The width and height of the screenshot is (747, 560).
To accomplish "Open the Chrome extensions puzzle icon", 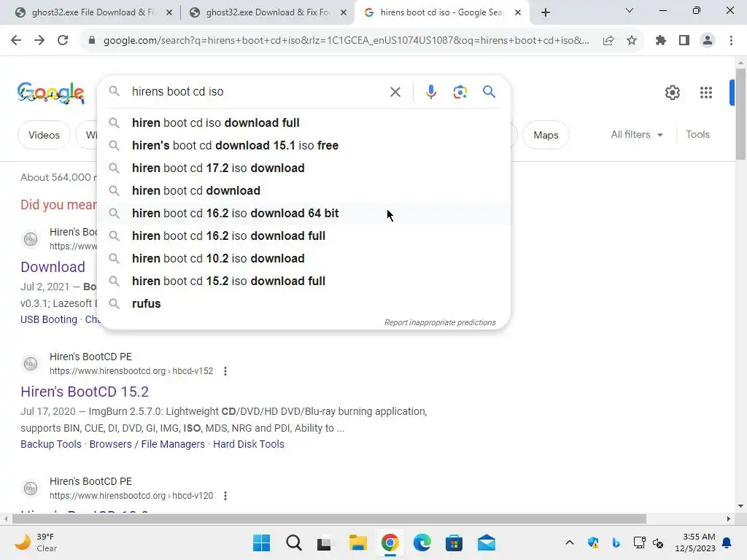I will (x=661, y=41).
